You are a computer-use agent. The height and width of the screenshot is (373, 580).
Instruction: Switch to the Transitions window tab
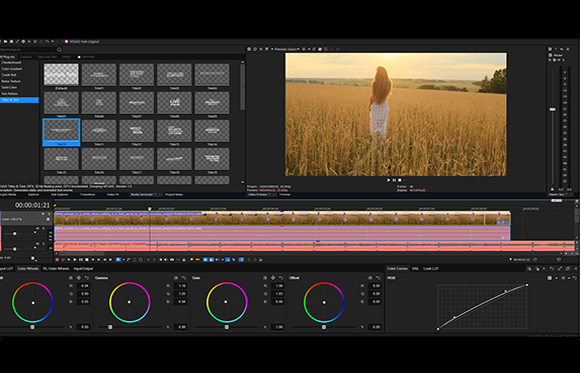[x=88, y=194]
